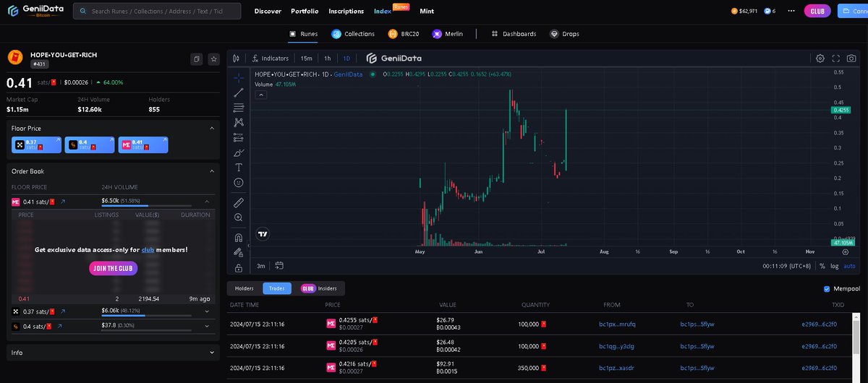Click the pink CLUB button
868x383 pixels.
pyautogui.click(x=817, y=11)
